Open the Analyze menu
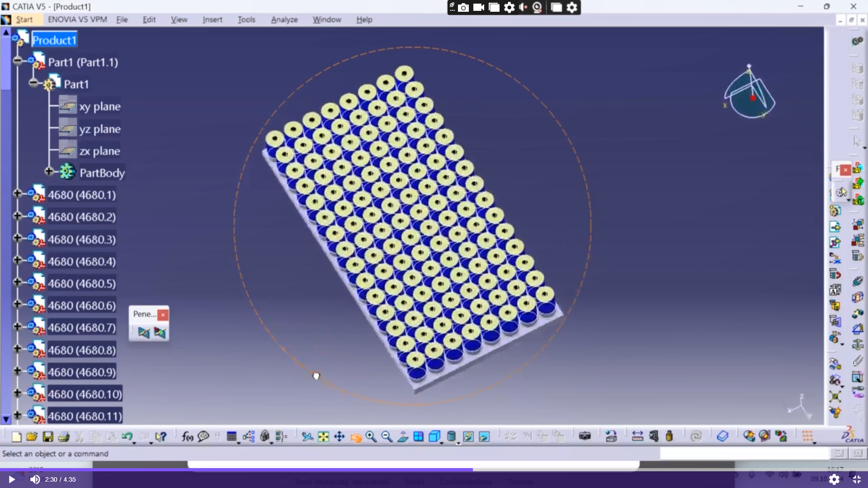 pyautogui.click(x=284, y=19)
